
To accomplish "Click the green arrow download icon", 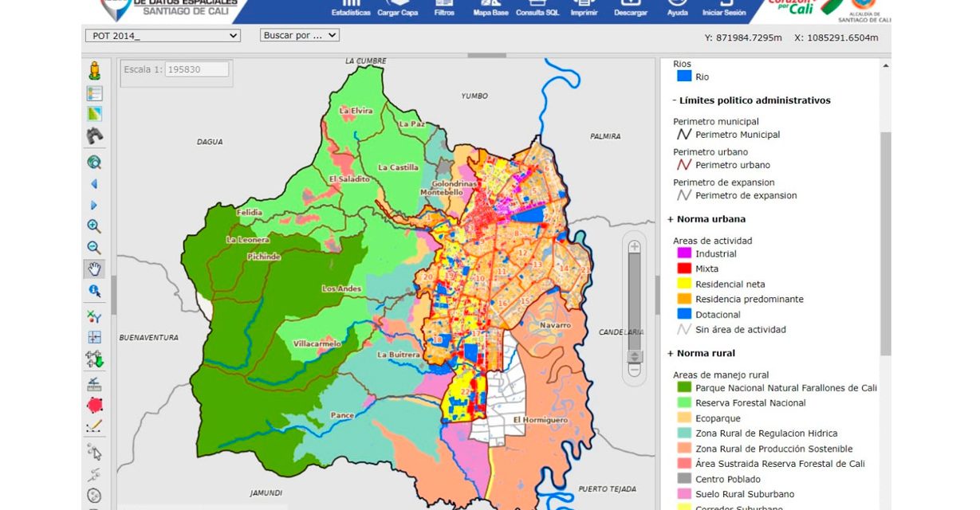I will click(94, 359).
